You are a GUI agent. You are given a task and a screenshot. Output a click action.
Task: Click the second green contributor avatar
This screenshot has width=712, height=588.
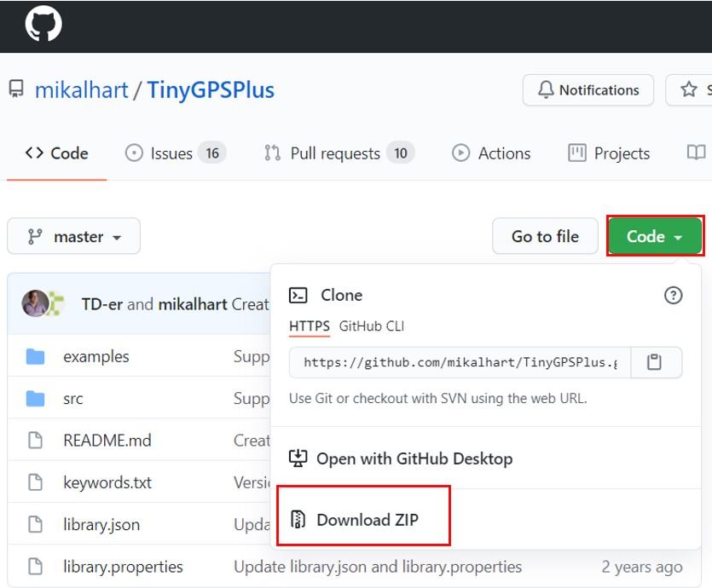click(57, 303)
